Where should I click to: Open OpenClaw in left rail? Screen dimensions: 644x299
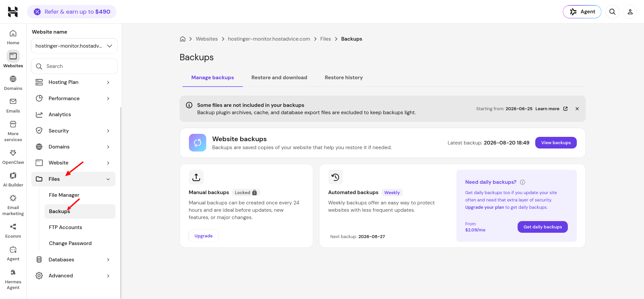point(13,157)
